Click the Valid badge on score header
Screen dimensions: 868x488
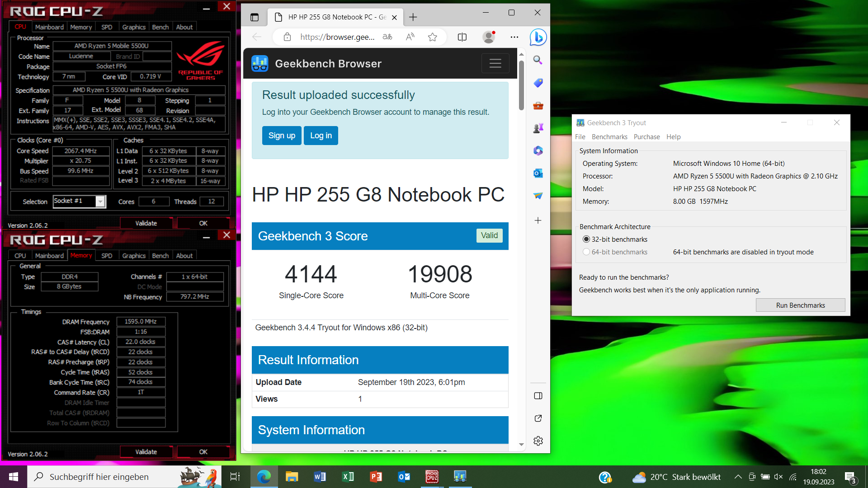tap(489, 235)
